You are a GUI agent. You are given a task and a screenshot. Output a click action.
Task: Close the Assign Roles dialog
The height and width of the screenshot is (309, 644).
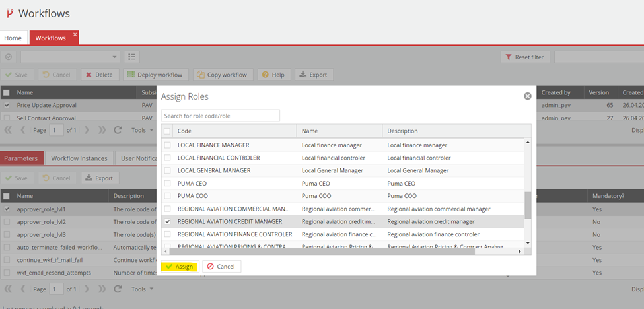(x=527, y=96)
